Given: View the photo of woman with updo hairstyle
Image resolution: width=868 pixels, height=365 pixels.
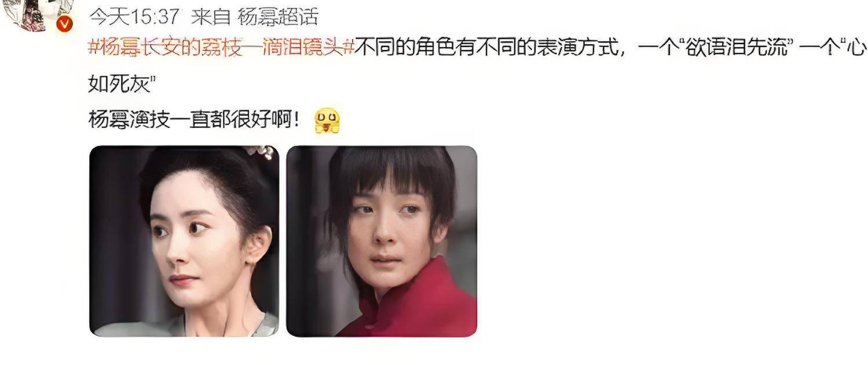Looking at the screenshot, I should (x=184, y=241).
